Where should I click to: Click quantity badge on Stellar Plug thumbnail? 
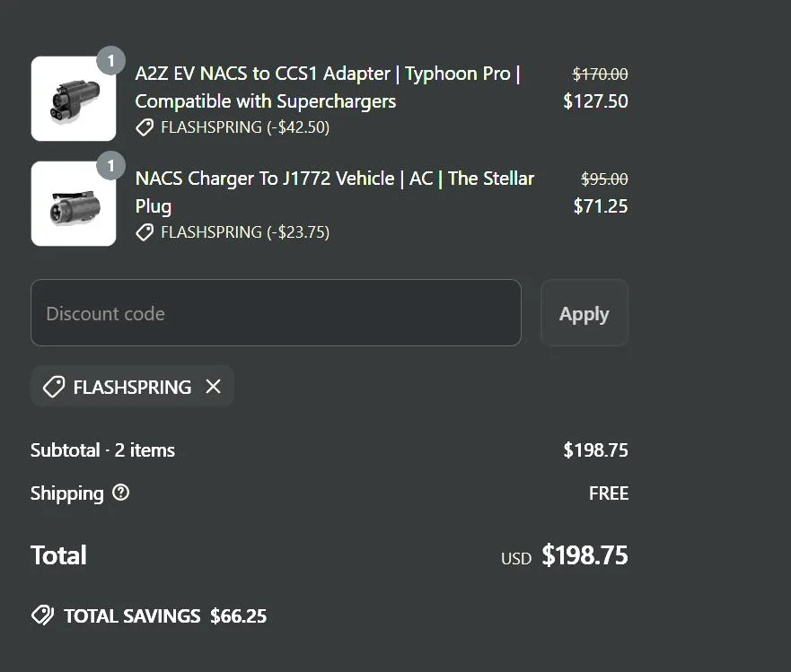(110, 166)
